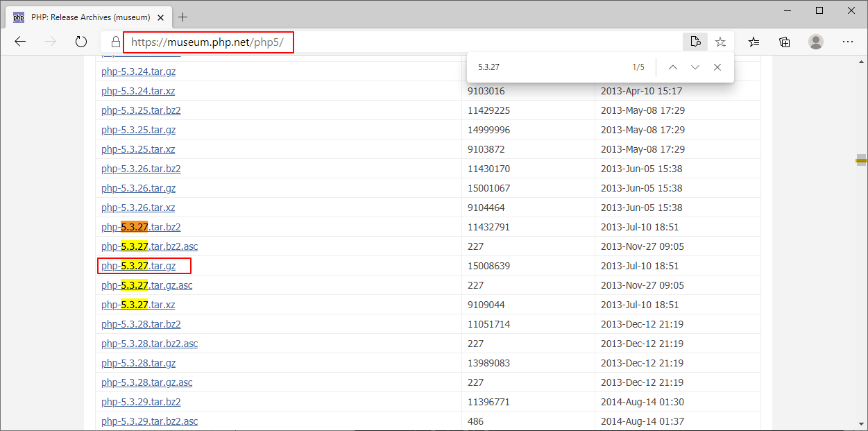Open the browser Settings and more menu
The image size is (868, 431).
pyautogui.click(x=848, y=42)
